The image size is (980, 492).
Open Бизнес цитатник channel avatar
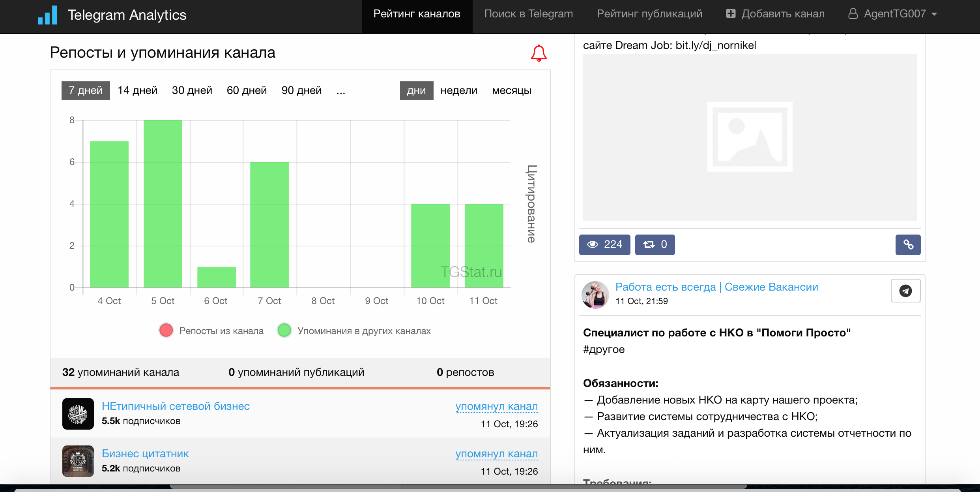(78, 461)
